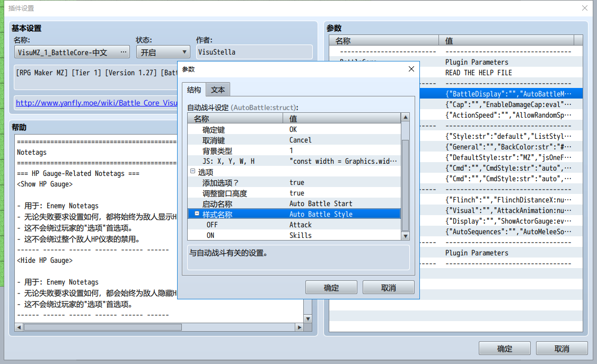Close the 插件设置 window

coord(585,8)
